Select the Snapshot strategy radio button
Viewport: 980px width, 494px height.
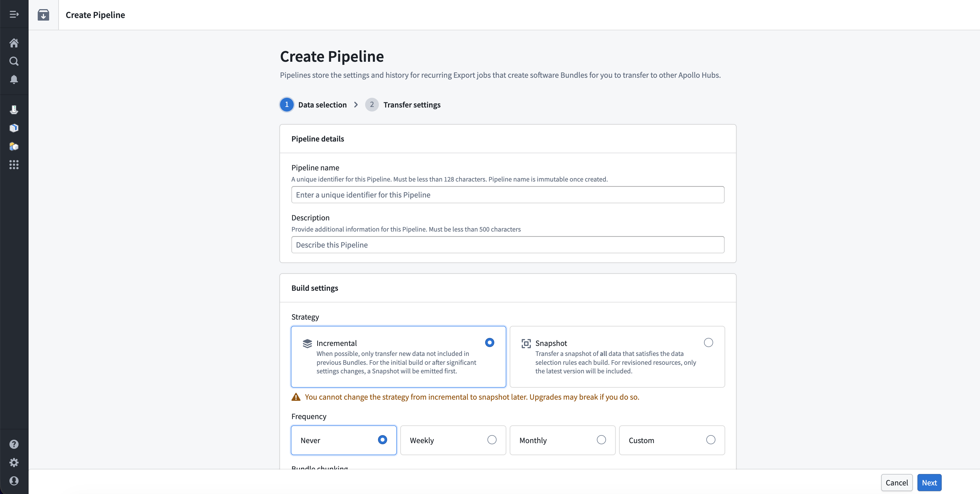coord(708,342)
